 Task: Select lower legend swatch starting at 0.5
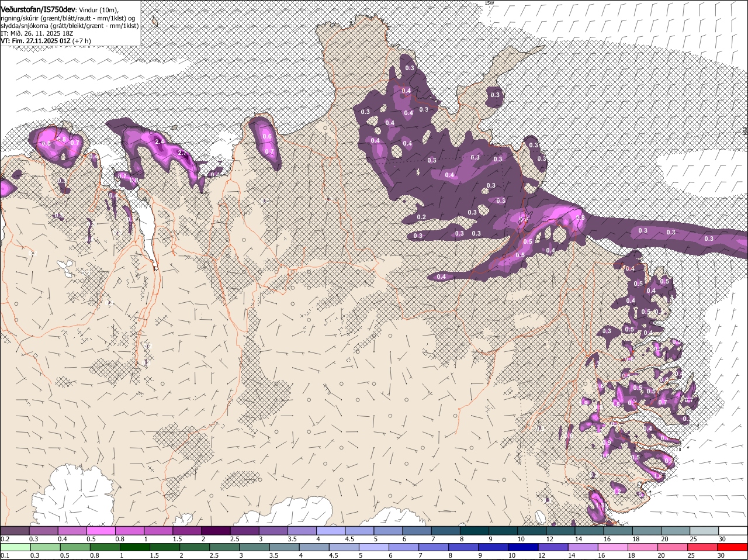[x=75, y=547]
